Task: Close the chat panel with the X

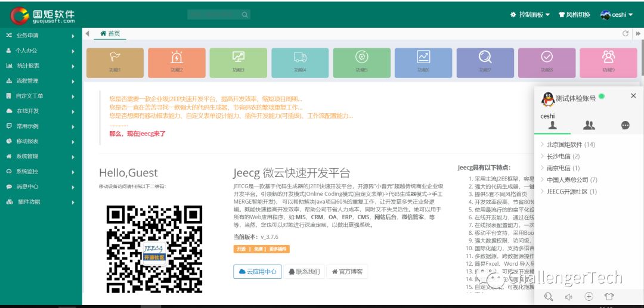Action: pos(633,95)
